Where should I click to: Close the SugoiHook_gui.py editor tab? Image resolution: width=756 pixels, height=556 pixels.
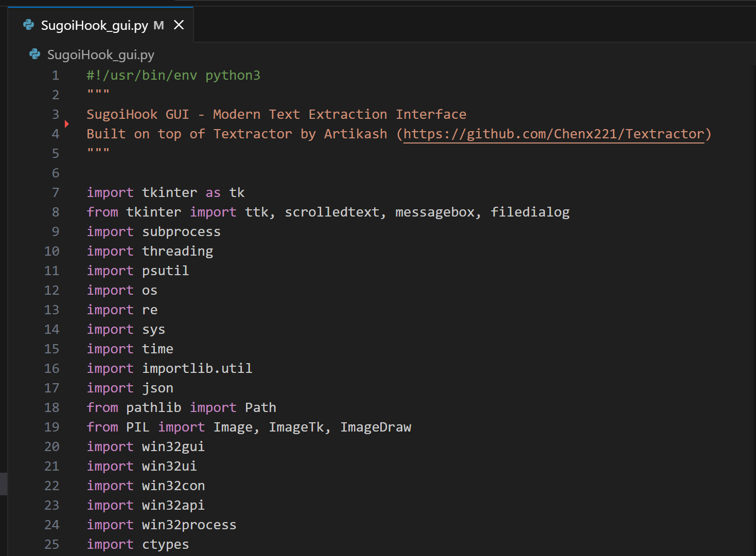179,25
